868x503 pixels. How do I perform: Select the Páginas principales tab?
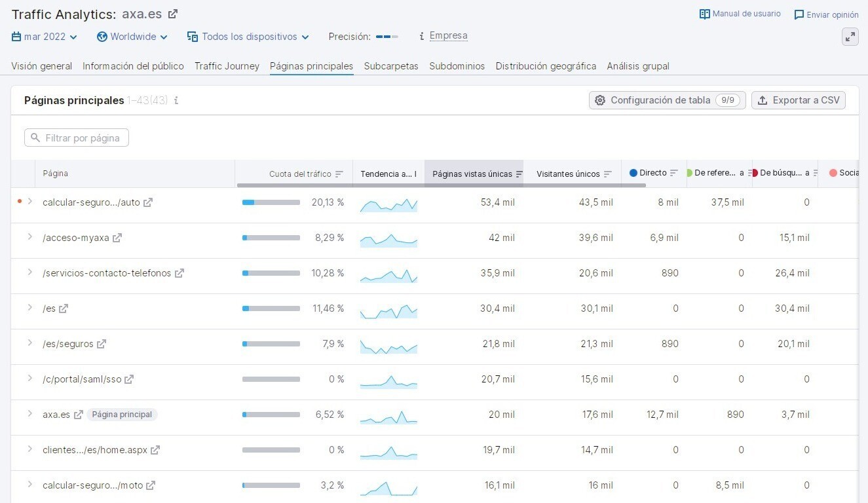(312, 66)
